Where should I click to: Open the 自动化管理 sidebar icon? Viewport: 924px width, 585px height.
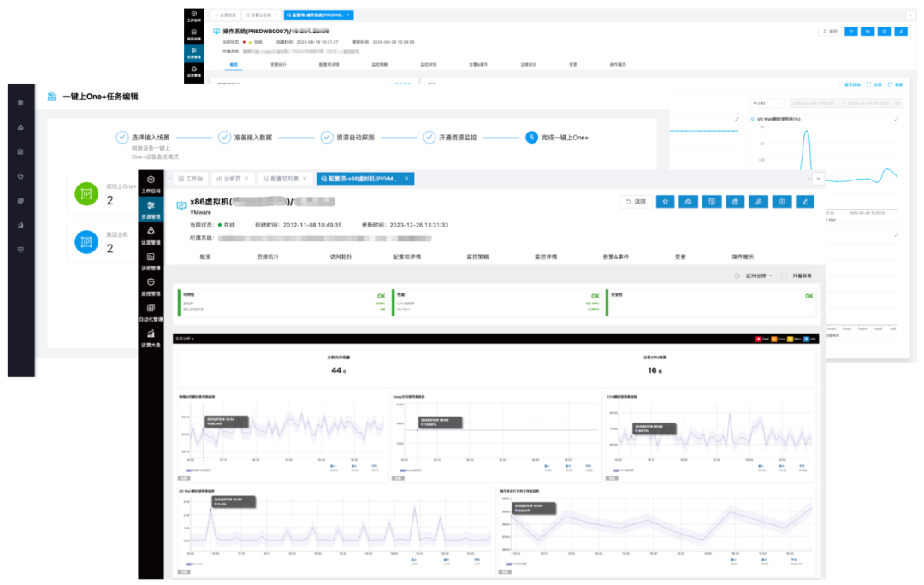(x=151, y=312)
